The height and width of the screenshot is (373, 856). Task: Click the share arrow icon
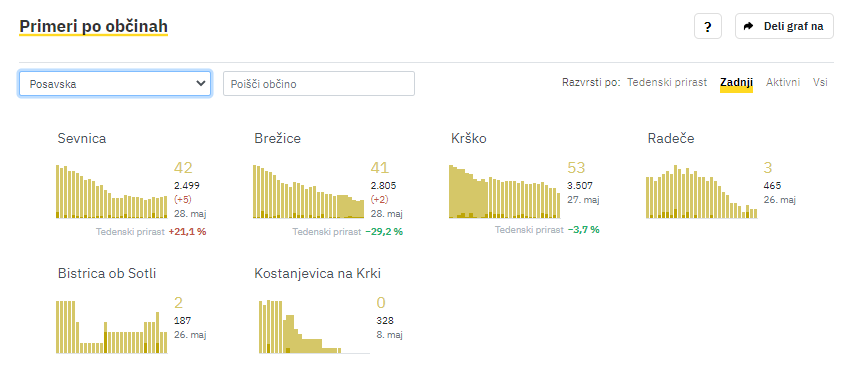pos(748,26)
